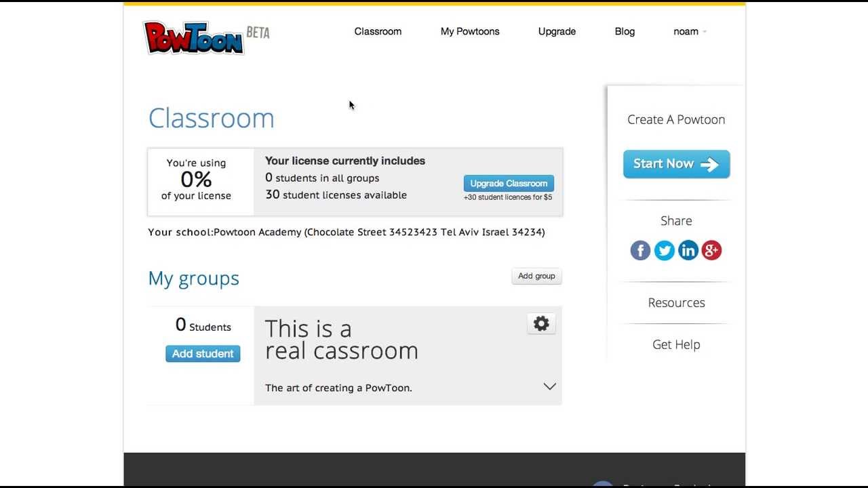Click the 'Your school:Powtoon Academy' text line
868x488 pixels.
click(x=347, y=232)
